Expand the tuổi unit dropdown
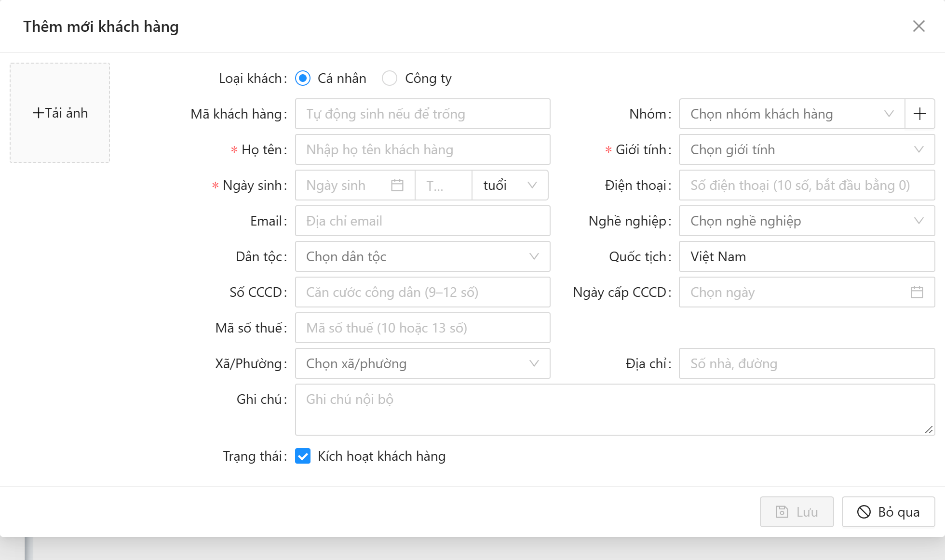 point(510,185)
